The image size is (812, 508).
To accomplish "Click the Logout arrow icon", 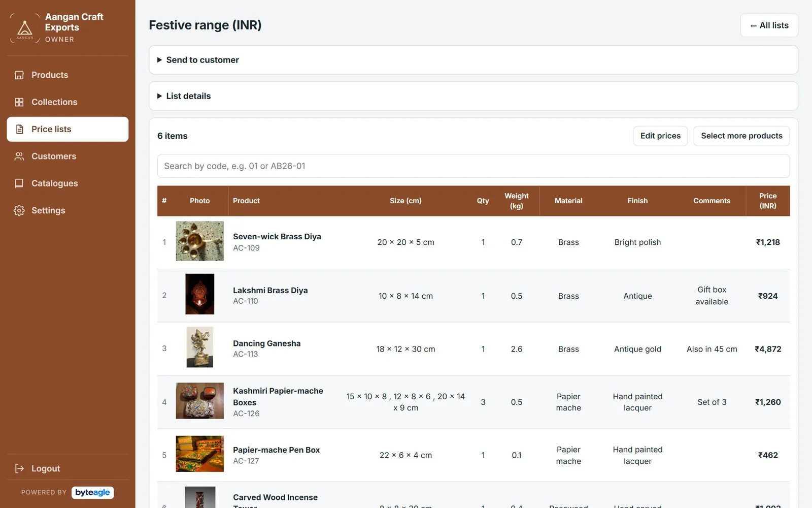I will (19, 468).
